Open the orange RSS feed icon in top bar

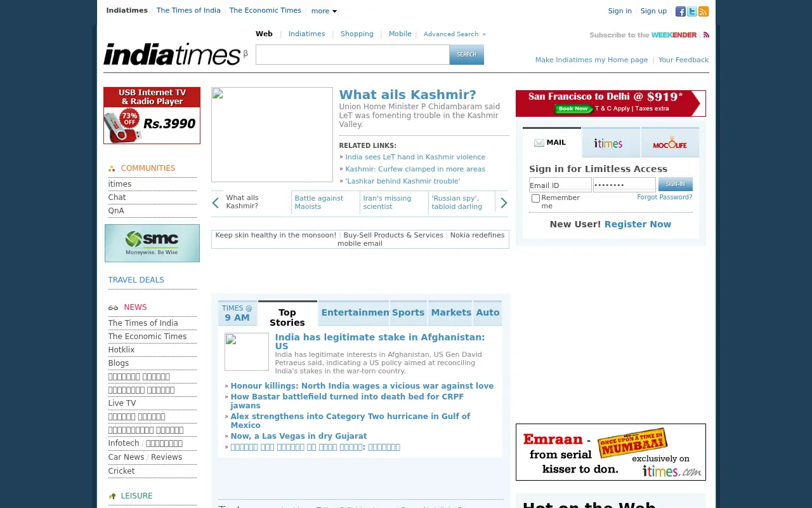(x=703, y=11)
